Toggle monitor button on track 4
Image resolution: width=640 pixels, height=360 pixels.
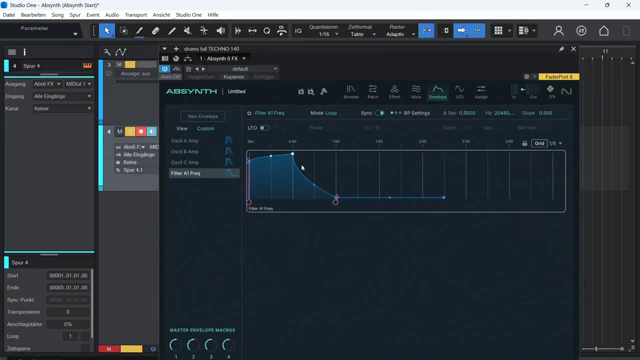click(x=151, y=131)
